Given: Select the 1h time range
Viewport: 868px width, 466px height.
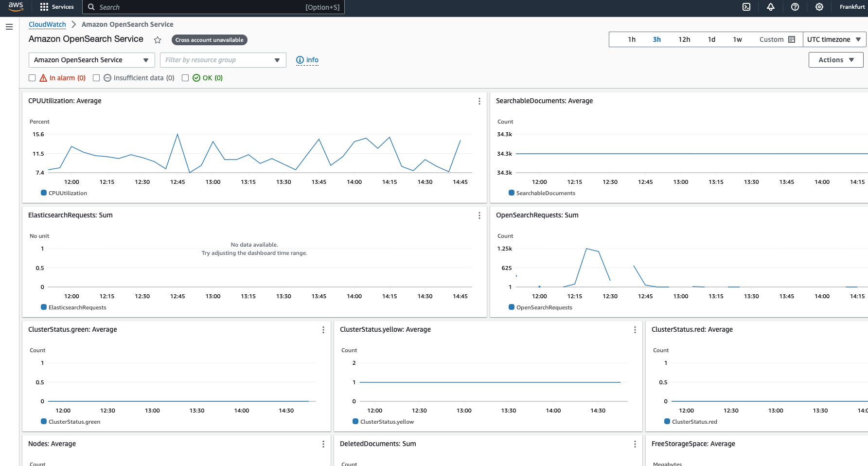Looking at the screenshot, I should (632, 39).
